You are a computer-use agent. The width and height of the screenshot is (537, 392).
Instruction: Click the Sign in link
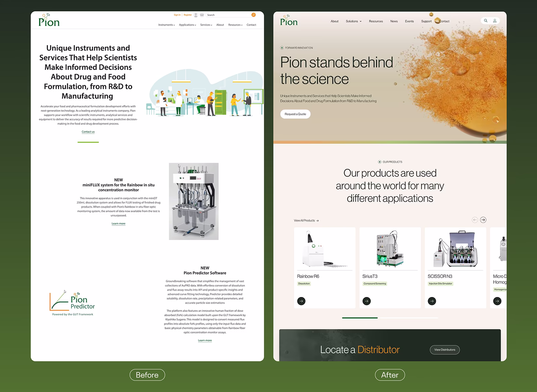point(177,15)
